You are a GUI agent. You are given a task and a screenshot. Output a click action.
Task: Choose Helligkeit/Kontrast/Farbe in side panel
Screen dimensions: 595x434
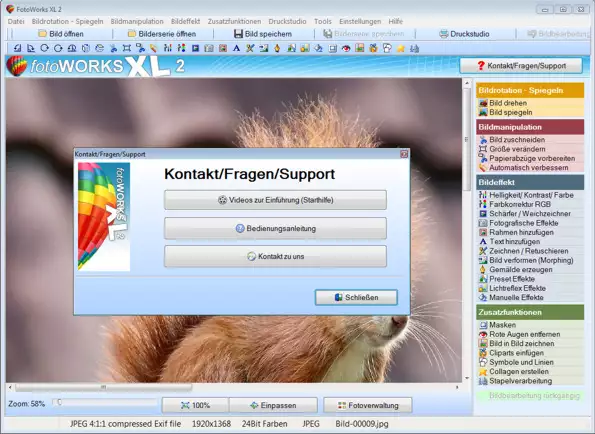click(531, 195)
